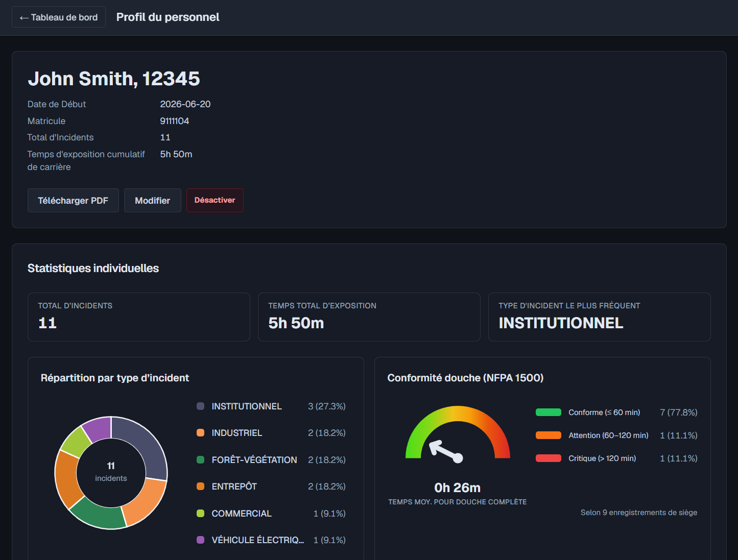Click the Répartition par type d'incident heading

[x=115, y=378]
